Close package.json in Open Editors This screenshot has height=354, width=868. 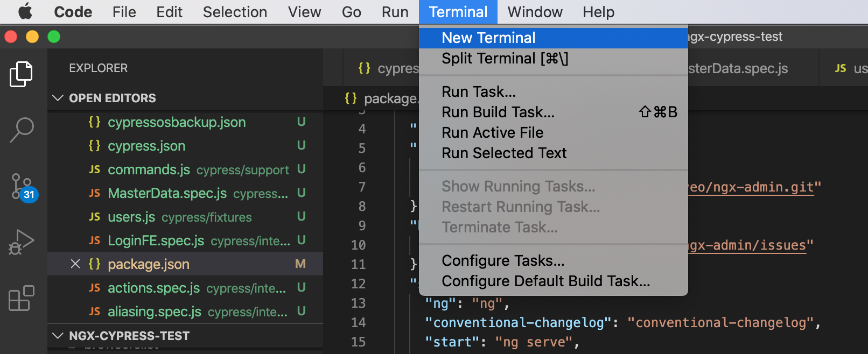75,264
